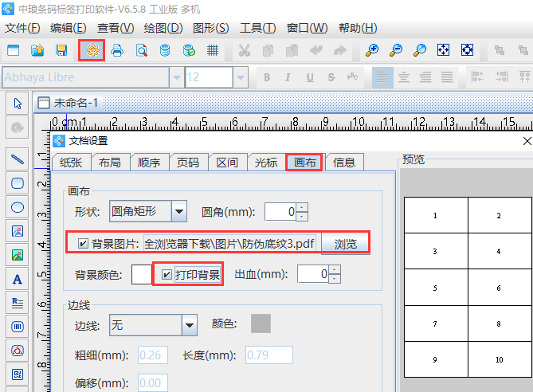Screen dimensions: 533x392
Task: Switch to the 纸张 tab
Action: point(71,163)
